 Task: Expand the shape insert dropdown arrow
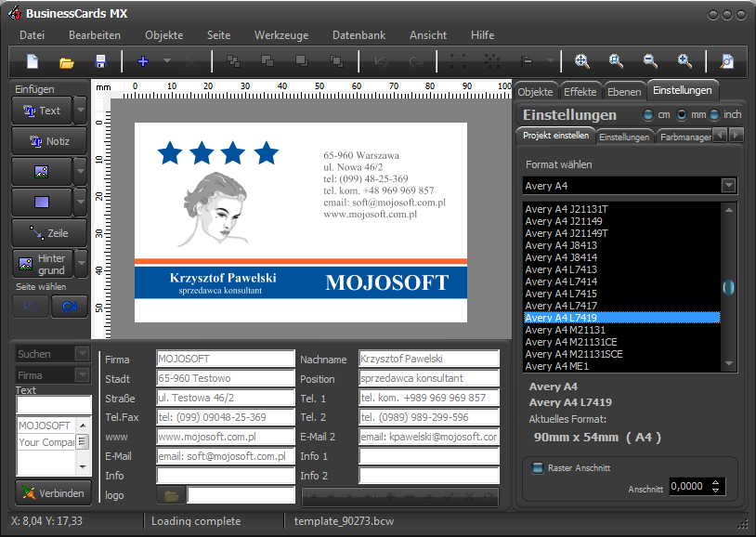81,203
